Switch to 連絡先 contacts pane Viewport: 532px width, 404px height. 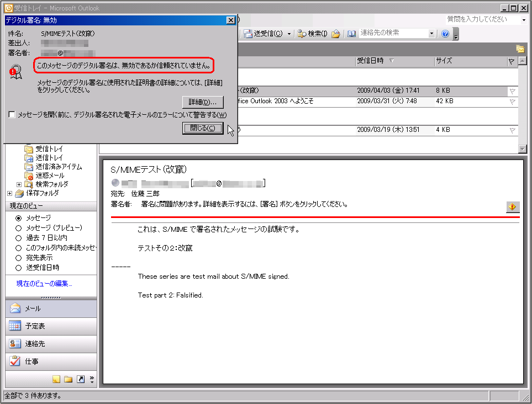coord(51,344)
